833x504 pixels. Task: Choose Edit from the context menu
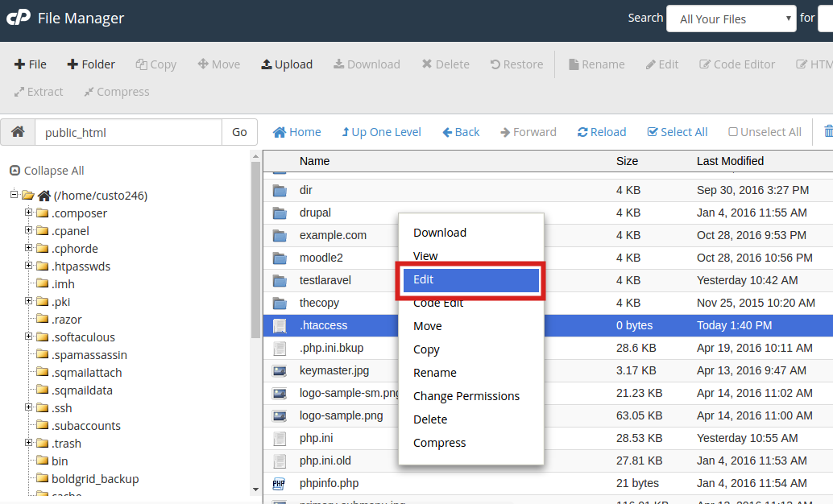pos(470,279)
